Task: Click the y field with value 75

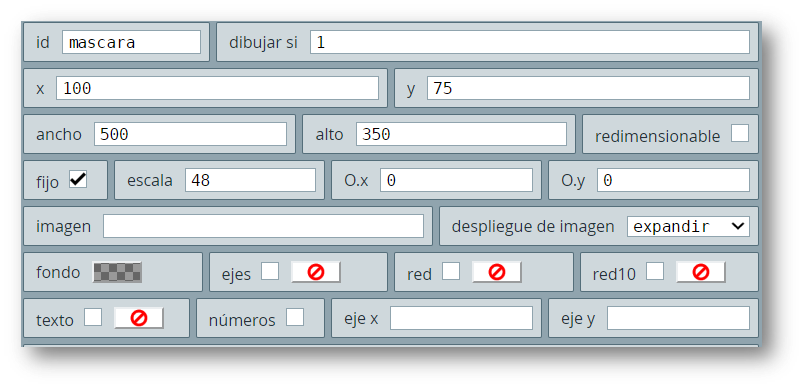Action: click(x=588, y=88)
